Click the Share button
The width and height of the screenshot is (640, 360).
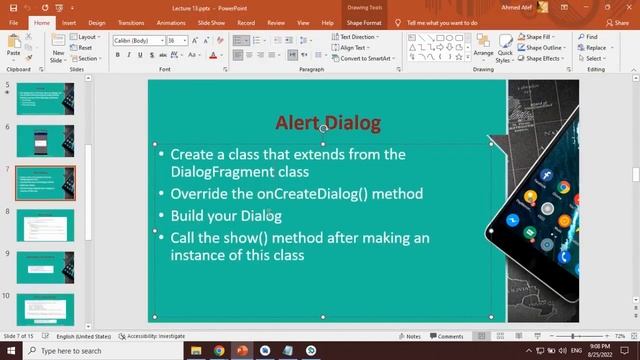click(618, 23)
